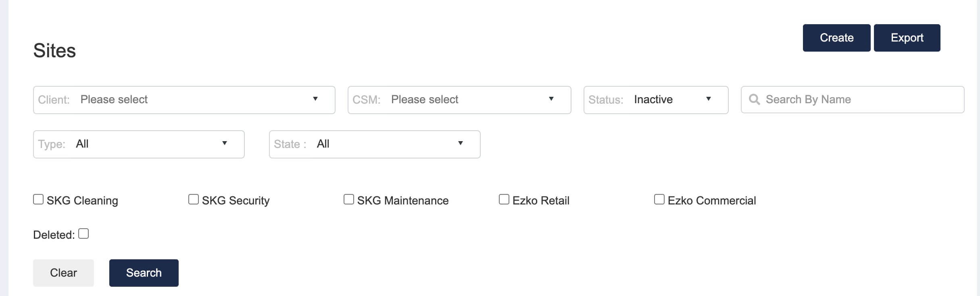Open the Client dropdown

pyautogui.click(x=184, y=100)
